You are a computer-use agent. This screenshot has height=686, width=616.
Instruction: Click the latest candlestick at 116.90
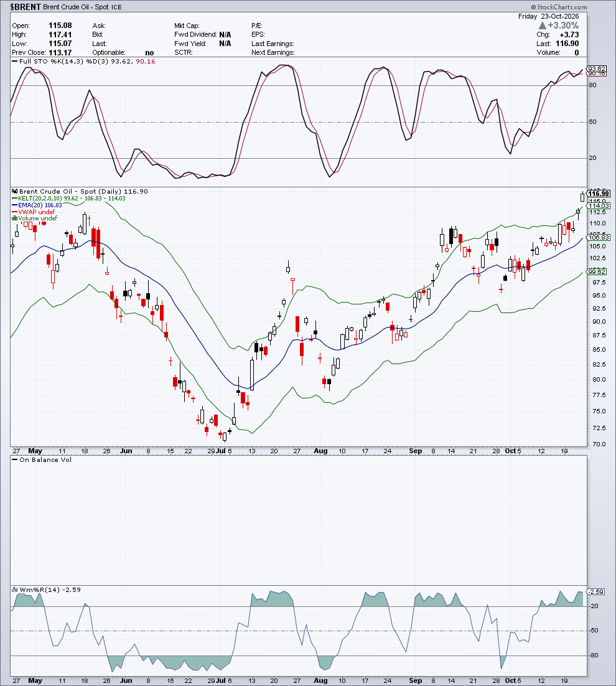(582, 197)
